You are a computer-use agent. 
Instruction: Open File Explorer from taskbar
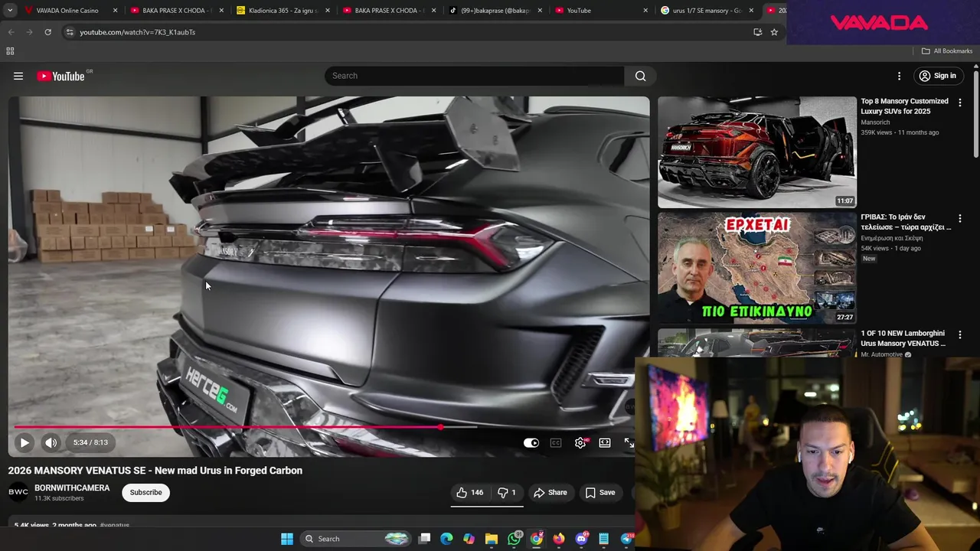pyautogui.click(x=492, y=539)
